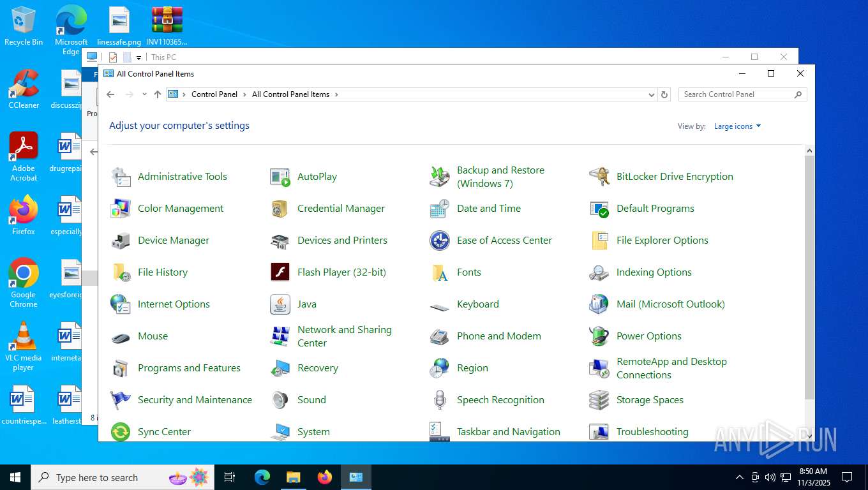Expand the address bar history dropdown arrow

point(651,94)
